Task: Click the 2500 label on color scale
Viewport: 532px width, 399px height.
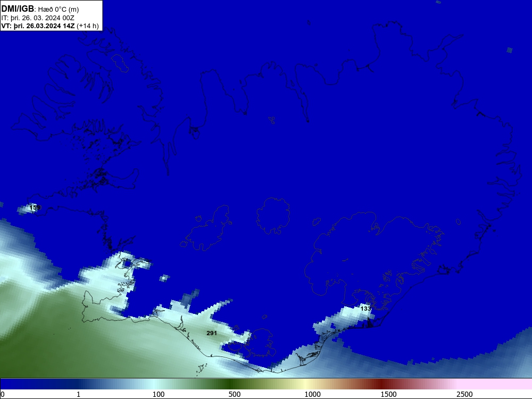Action: click(464, 394)
